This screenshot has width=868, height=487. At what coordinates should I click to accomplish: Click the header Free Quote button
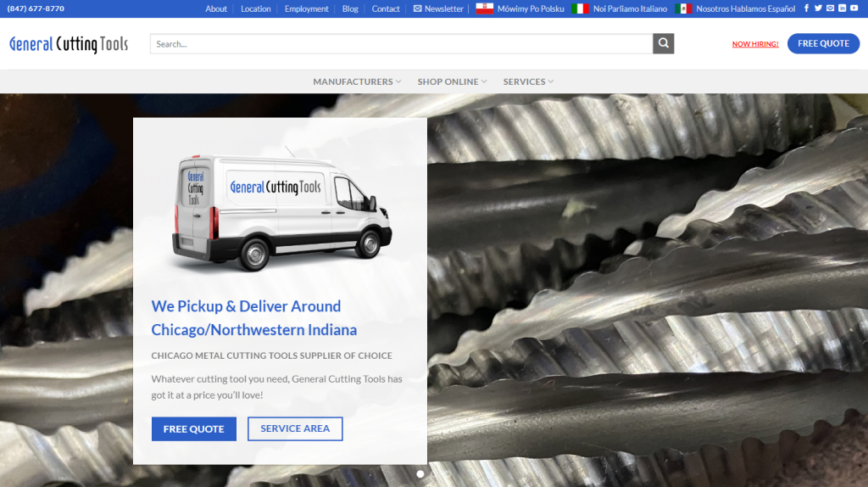coord(823,43)
